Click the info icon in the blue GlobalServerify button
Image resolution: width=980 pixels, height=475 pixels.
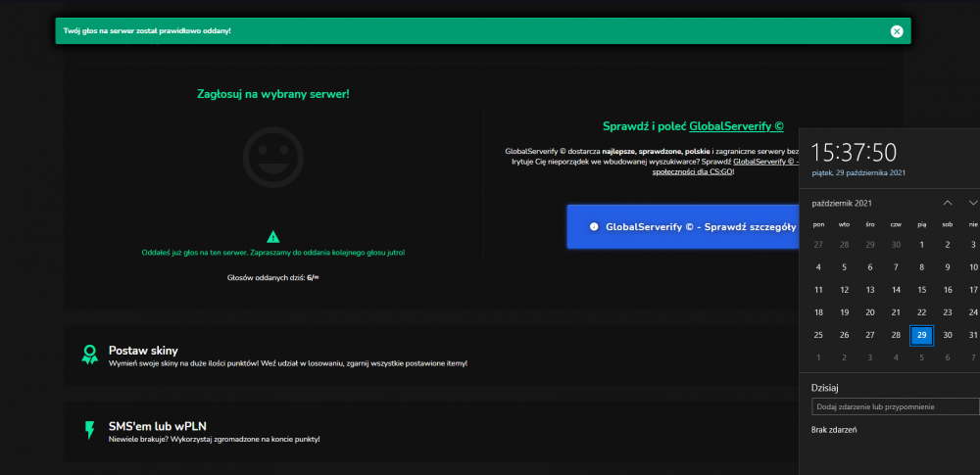[x=594, y=227]
